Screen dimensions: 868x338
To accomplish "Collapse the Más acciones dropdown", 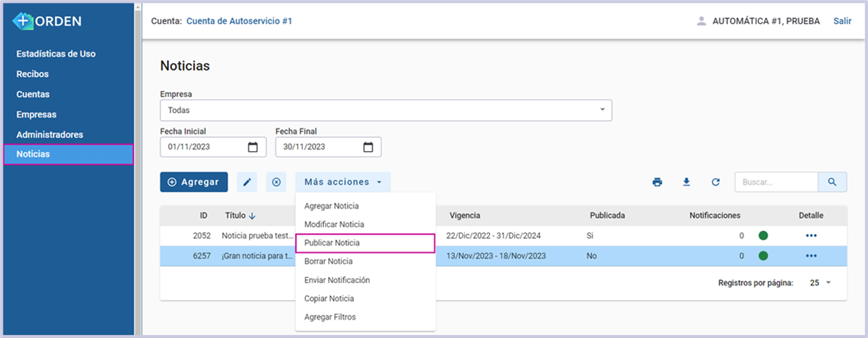I will tap(343, 183).
